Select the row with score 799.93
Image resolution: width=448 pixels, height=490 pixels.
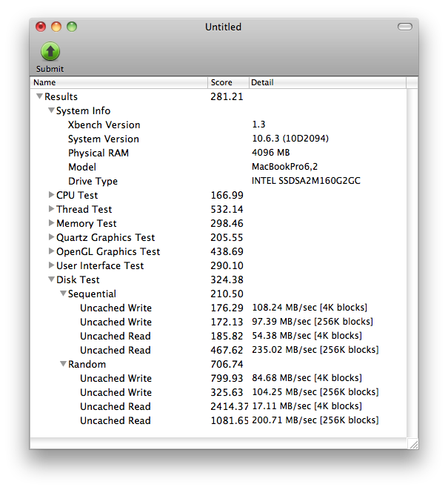tap(218, 378)
